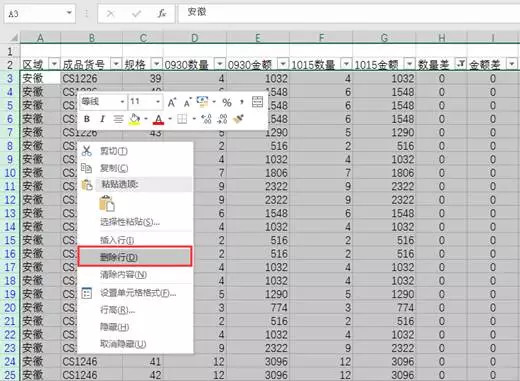Open accounting format dropdown arrow

click(x=214, y=102)
